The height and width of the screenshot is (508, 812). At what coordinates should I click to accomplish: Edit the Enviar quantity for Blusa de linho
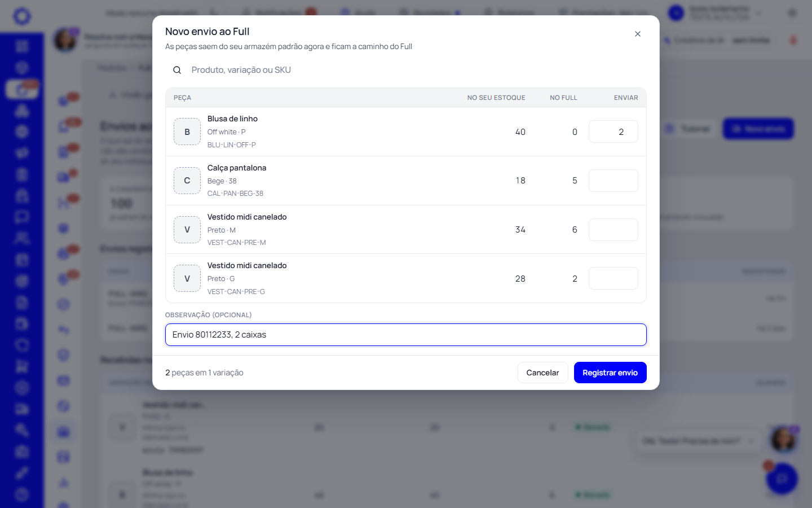614,132
